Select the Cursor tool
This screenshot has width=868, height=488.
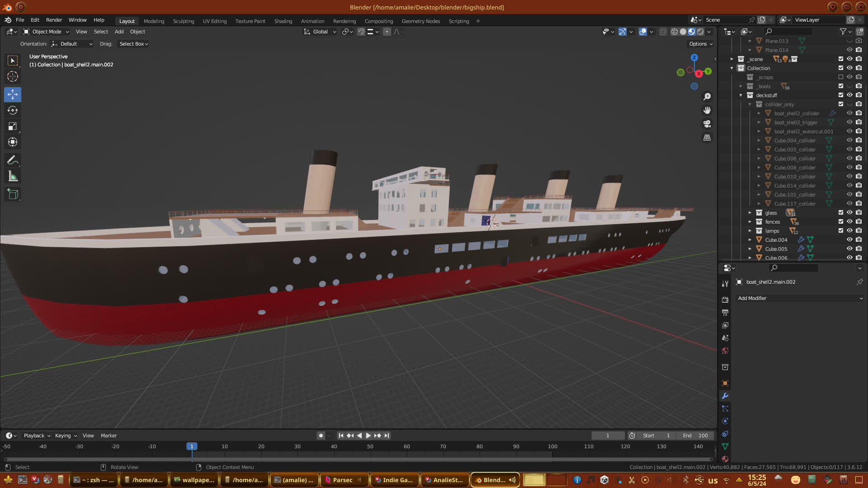point(13,76)
